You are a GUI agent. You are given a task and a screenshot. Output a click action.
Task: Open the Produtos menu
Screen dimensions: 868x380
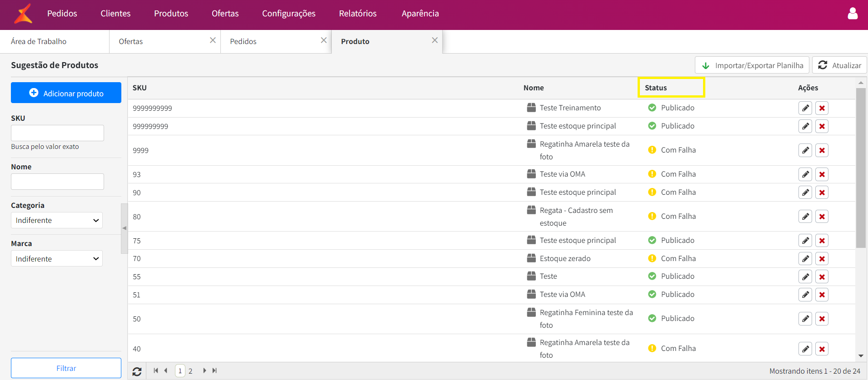(x=171, y=14)
